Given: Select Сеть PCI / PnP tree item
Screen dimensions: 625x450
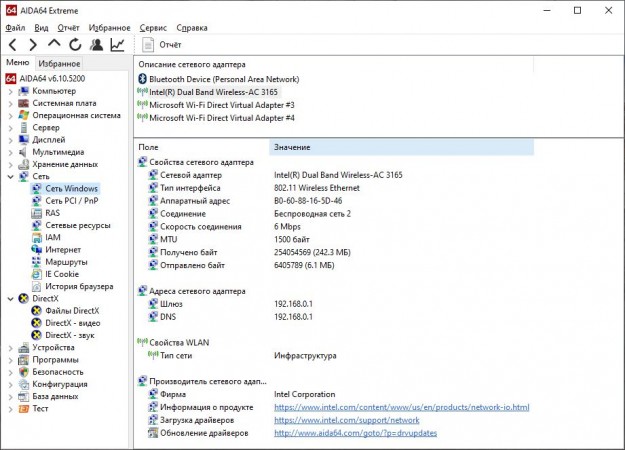Looking at the screenshot, I should (x=71, y=200).
